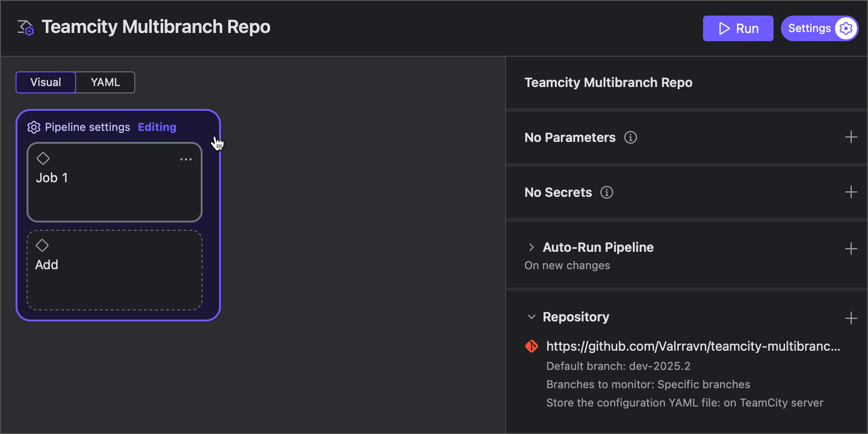Add a new job with the Add card
This screenshot has height=434, width=868.
point(114,270)
